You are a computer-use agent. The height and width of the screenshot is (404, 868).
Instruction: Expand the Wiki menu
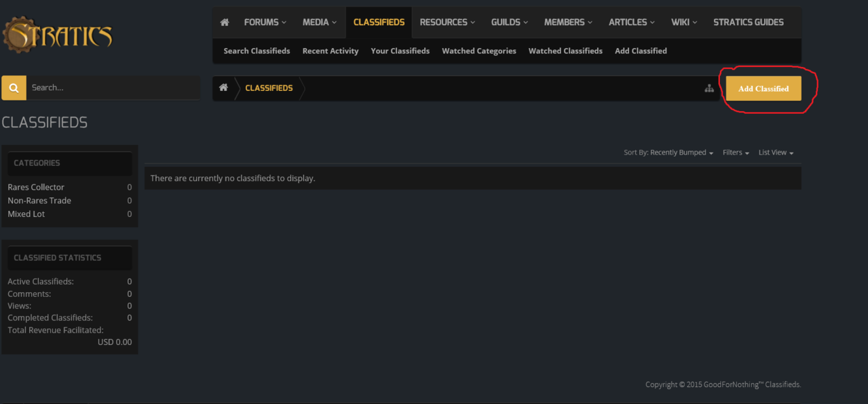point(684,22)
